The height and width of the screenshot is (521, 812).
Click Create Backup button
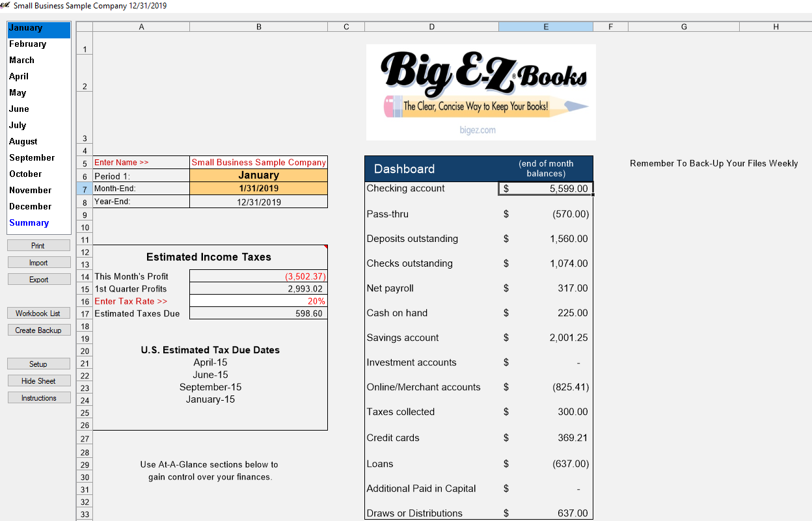pyautogui.click(x=38, y=330)
